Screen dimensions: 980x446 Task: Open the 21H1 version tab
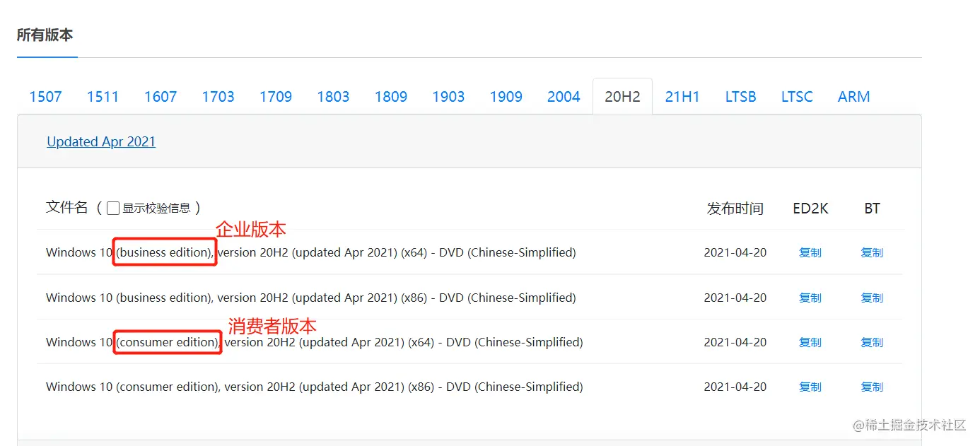(682, 97)
